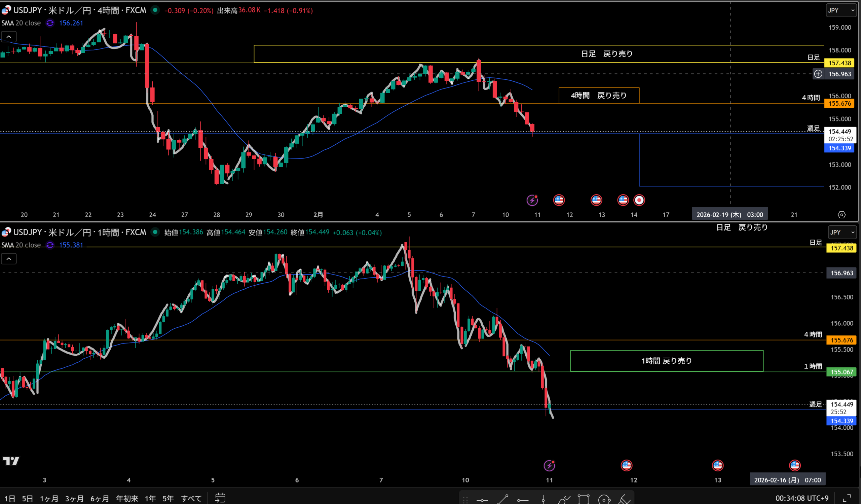This screenshot has height=504, width=861.
Task: Select the vertical line tool
Action: pyautogui.click(x=543, y=500)
